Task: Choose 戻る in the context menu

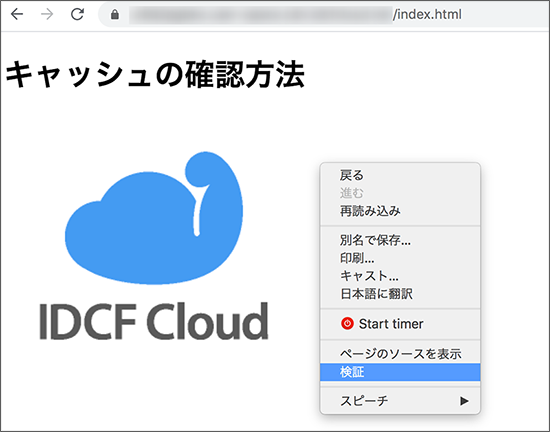Action: tap(400, 175)
